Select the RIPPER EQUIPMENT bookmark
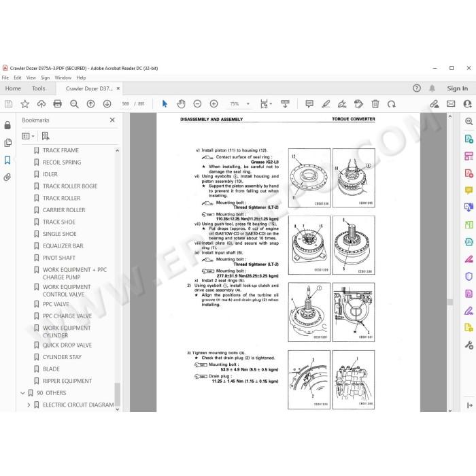Image resolution: width=476 pixels, height=476 pixels. pyautogui.click(x=67, y=381)
